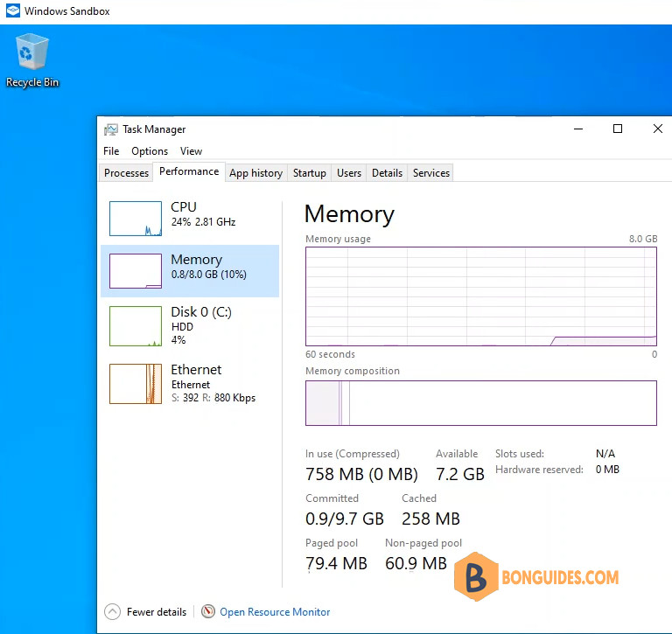The width and height of the screenshot is (672, 634).
Task: Click the Open Resource Monitor link
Action: (x=275, y=612)
